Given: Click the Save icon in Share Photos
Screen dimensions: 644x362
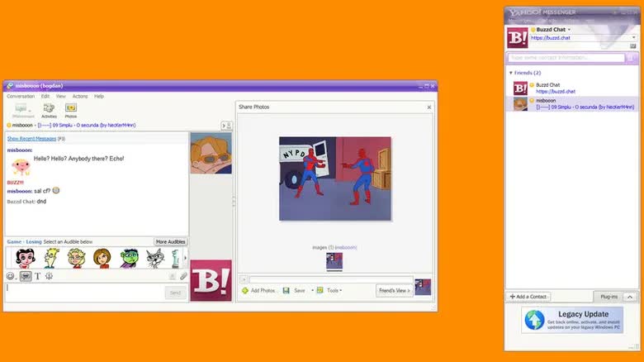Looking at the screenshot, I should tap(294, 290).
